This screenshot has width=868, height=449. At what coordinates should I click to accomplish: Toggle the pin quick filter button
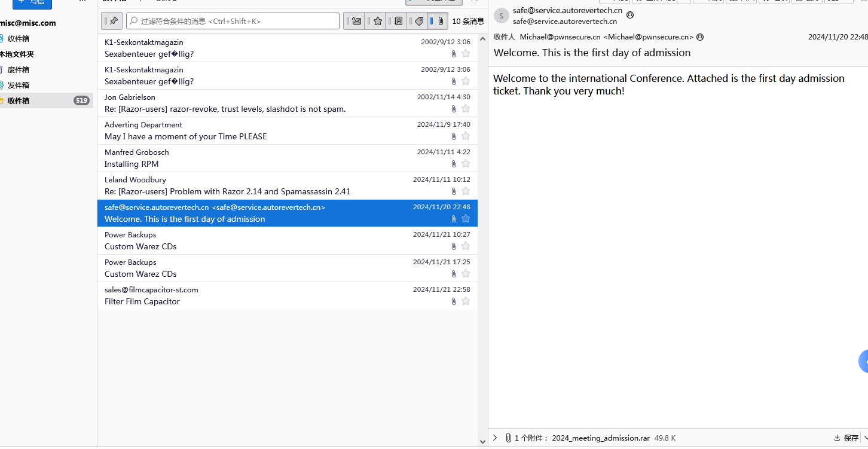point(112,21)
